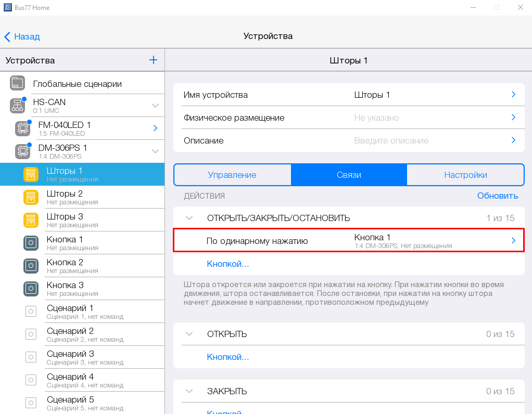Image resolution: width=532 pixels, height=414 pixels.
Task: Open the Глобальные сценарии folder icon
Action: pos(17,83)
